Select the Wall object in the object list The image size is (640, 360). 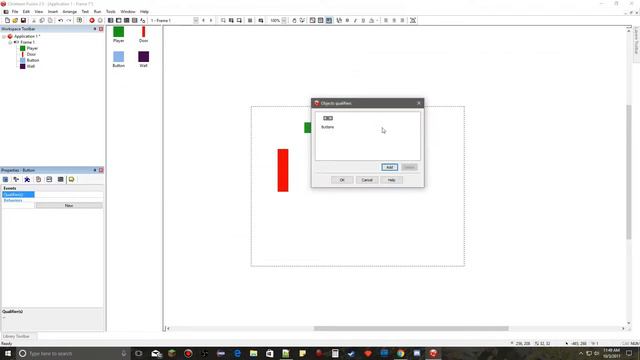click(143, 60)
